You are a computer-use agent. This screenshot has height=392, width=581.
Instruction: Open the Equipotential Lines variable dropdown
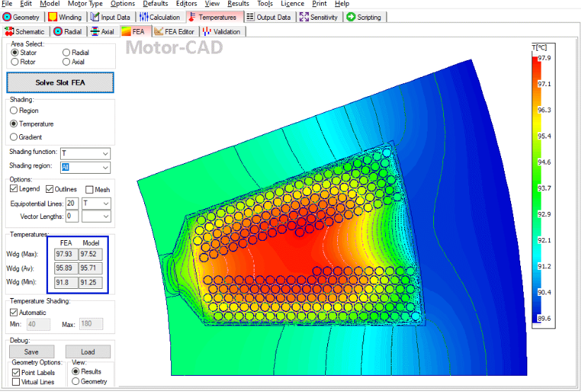click(x=105, y=203)
